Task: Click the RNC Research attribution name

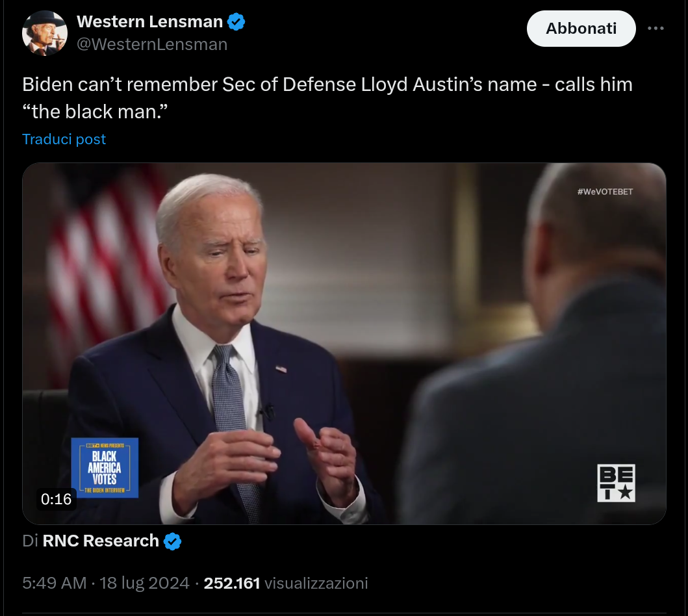Action: (100, 541)
